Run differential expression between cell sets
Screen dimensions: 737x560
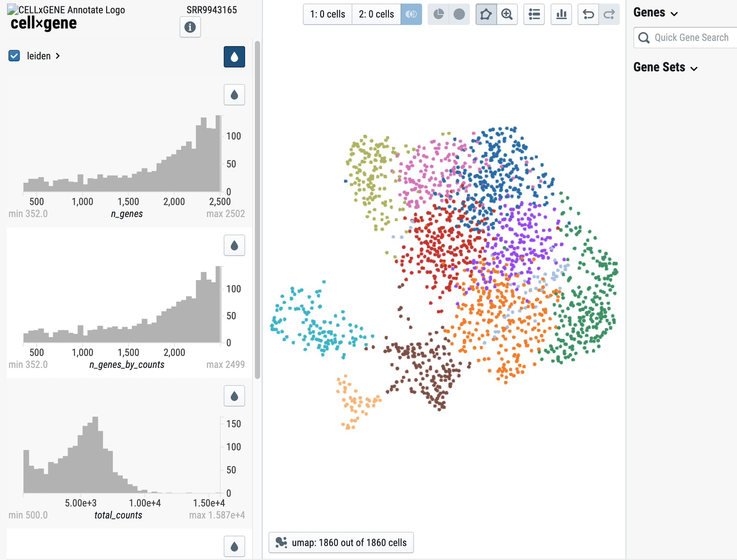[411, 14]
